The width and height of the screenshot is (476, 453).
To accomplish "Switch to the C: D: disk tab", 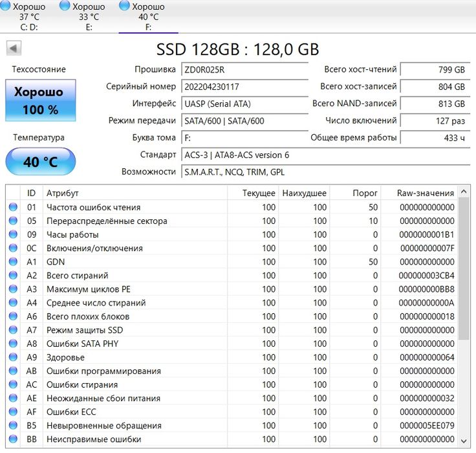I will (29, 16).
